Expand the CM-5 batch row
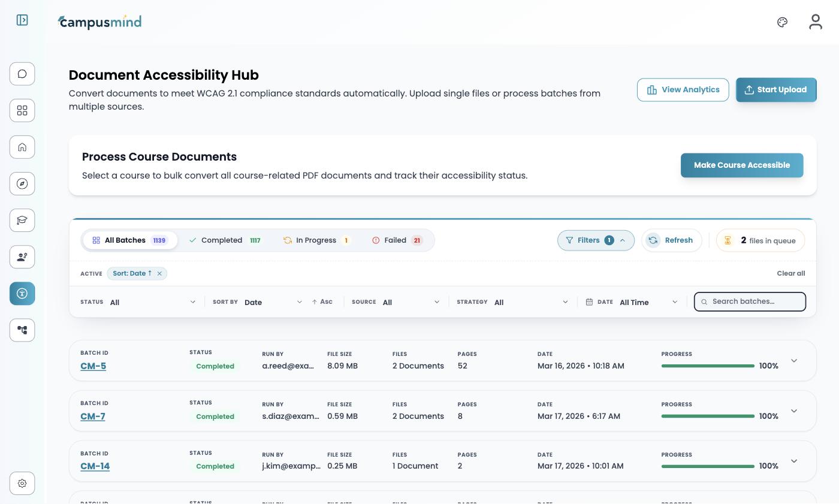Image resolution: width=839 pixels, height=504 pixels. (793, 361)
